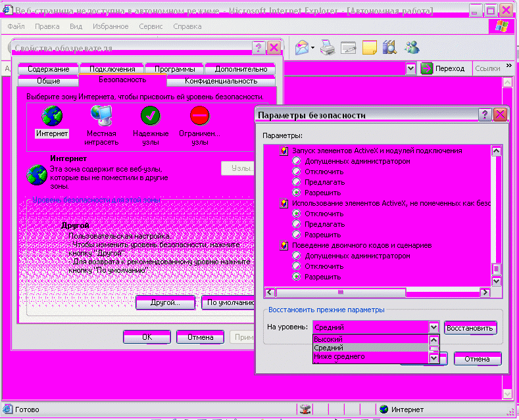This screenshot has height=420, width=519.
Task: Choose Высокий in the level dropdown list
Action: 370,339
